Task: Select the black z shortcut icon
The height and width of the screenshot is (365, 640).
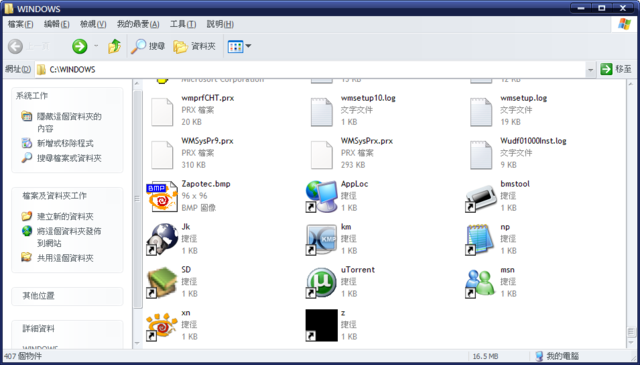Action: (x=322, y=325)
